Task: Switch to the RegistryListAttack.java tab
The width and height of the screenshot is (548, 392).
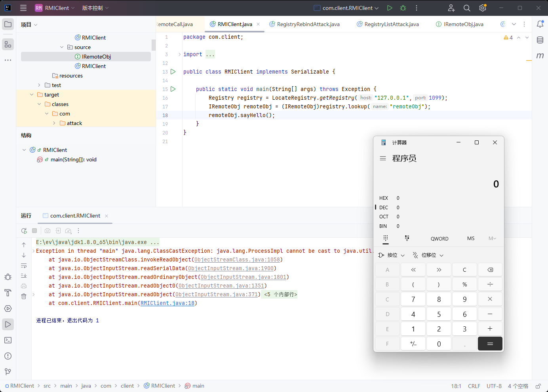Action: click(388, 24)
